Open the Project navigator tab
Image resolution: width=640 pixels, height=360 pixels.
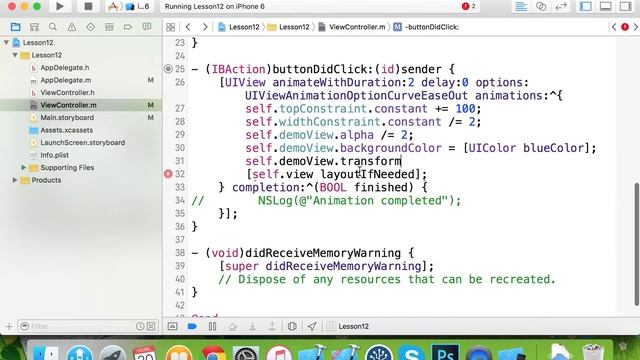tap(16, 27)
